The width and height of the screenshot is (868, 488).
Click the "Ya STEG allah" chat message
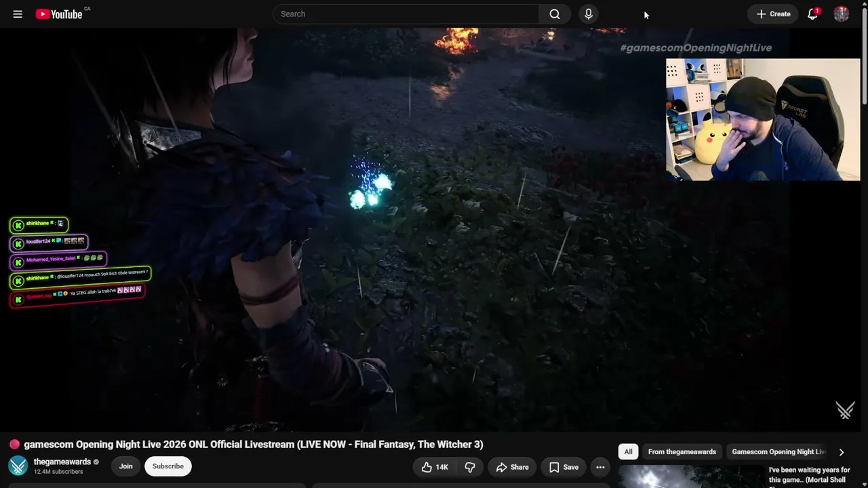[x=77, y=296]
